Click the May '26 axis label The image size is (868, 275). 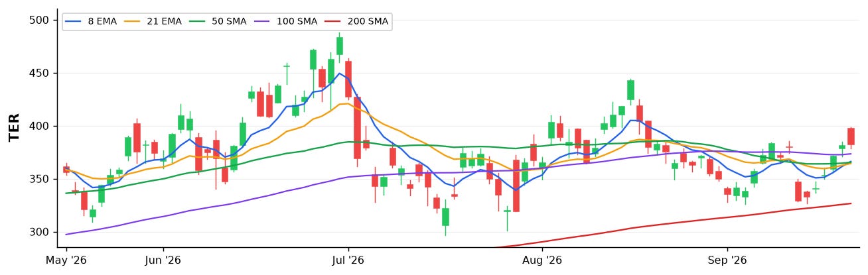pyautogui.click(x=66, y=260)
